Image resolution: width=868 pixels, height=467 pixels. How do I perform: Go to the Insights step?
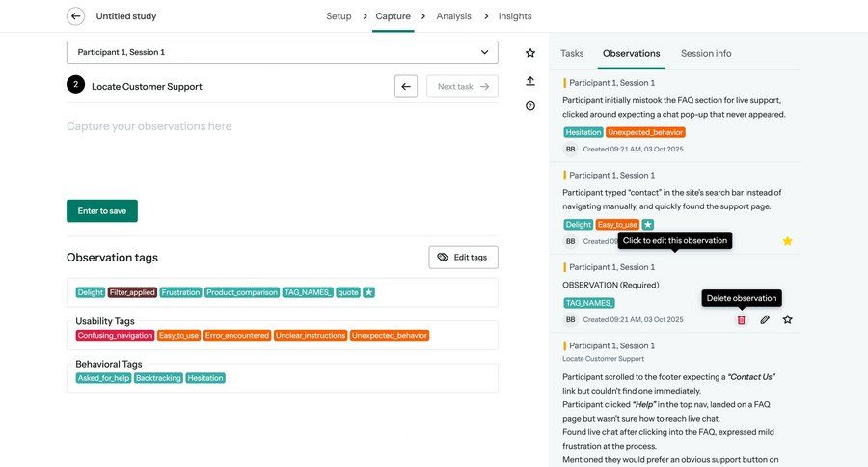(x=515, y=16)
